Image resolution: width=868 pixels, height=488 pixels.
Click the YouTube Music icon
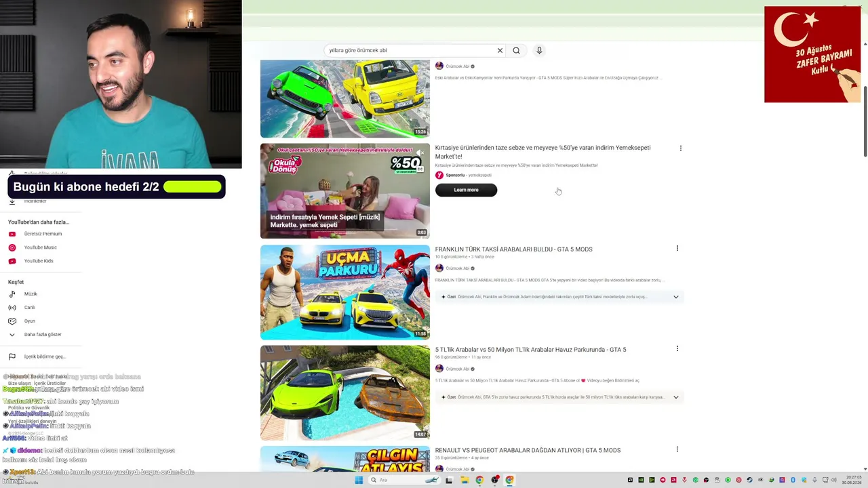[x=12, y=247]
